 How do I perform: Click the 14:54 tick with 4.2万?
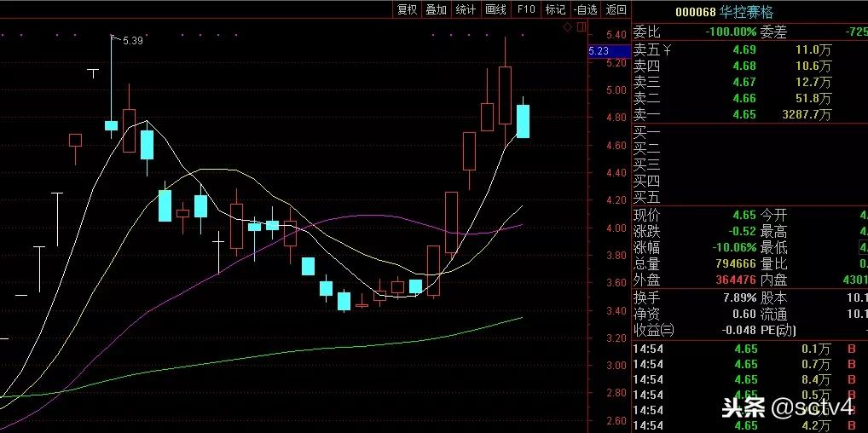(x=750, y=425)
